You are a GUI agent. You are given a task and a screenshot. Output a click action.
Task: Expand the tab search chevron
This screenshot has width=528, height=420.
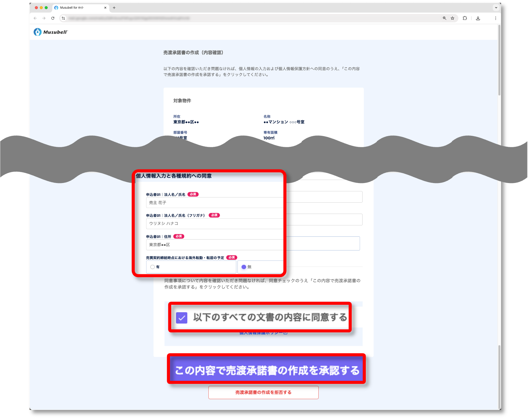(x=496, y=8)
